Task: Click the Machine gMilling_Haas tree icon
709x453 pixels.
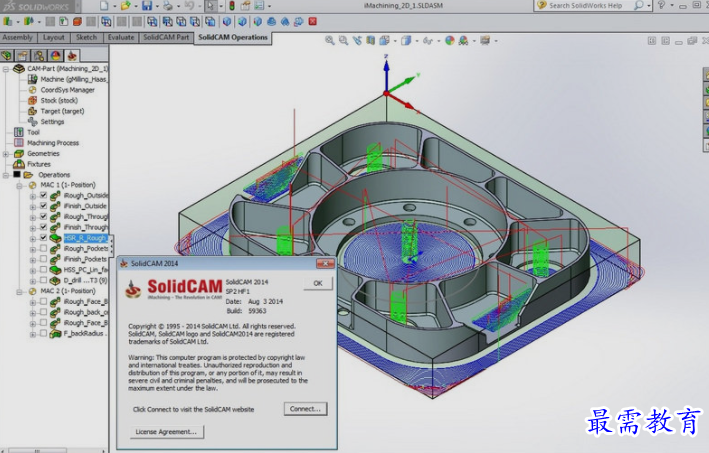Action: point(33,79)
